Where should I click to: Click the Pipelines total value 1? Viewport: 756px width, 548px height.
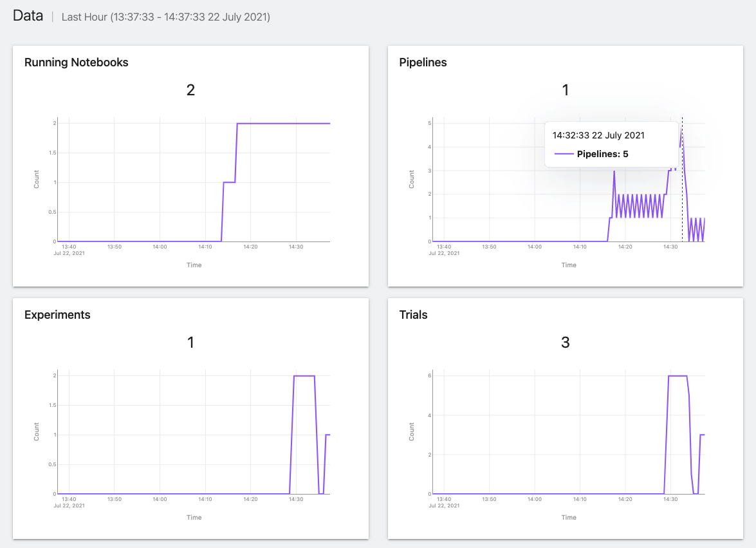tap(566, 90)
